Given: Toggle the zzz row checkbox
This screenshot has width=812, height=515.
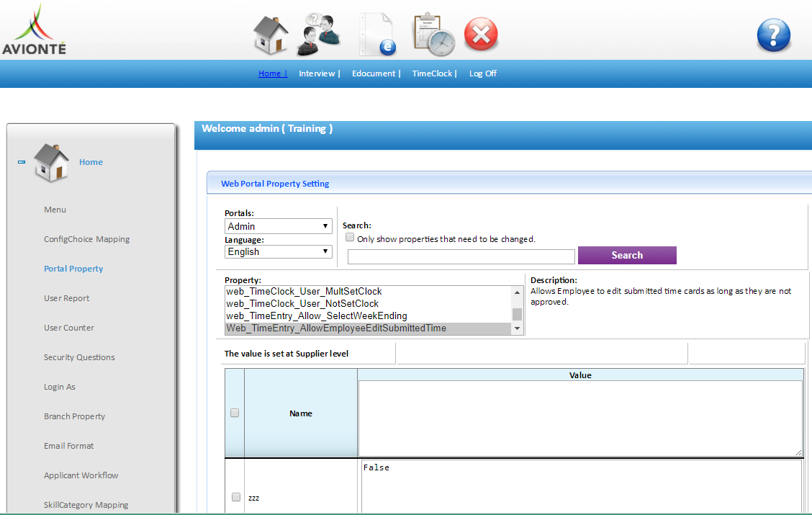Looking at the screenshot, I should 236,497.
